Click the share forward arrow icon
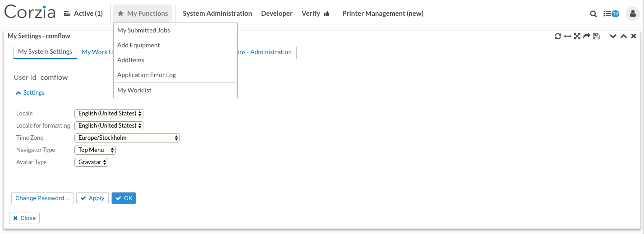 pyautogui.click(x=587, y=36)
